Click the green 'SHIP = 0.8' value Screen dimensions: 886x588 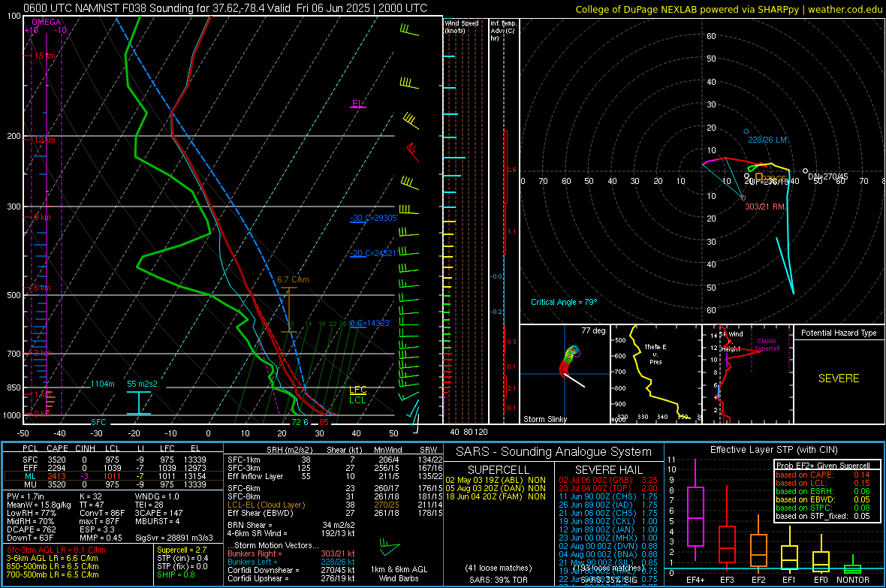176,574
